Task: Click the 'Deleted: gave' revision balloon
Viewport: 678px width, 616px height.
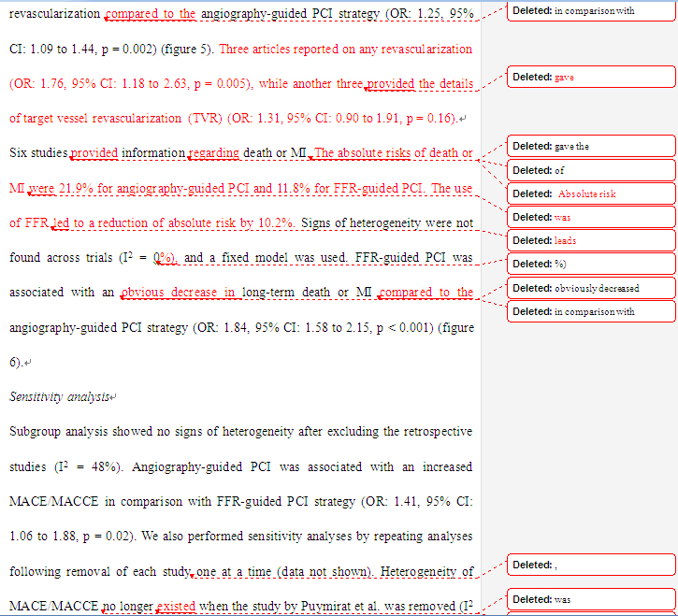Action: (x=590, y=77)
